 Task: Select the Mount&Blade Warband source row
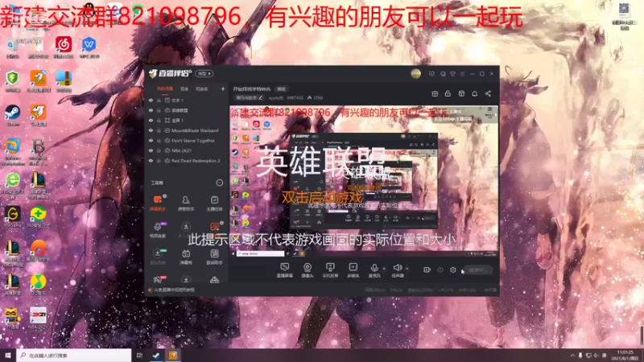click(x=187, y=130)
